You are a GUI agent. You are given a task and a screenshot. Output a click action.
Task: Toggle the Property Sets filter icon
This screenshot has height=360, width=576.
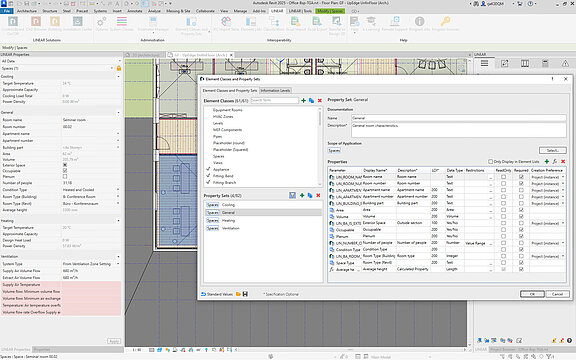(x=292, y=195)
